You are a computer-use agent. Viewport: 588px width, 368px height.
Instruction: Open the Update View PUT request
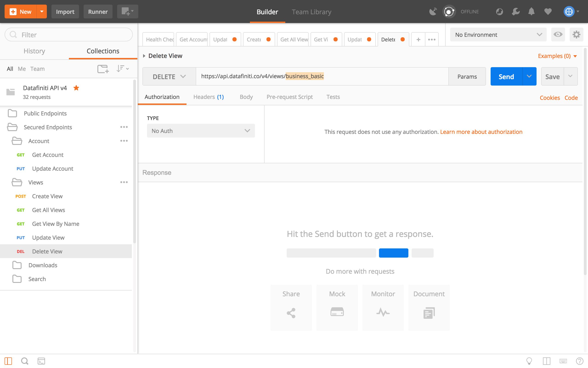click(x=66, y=238)
